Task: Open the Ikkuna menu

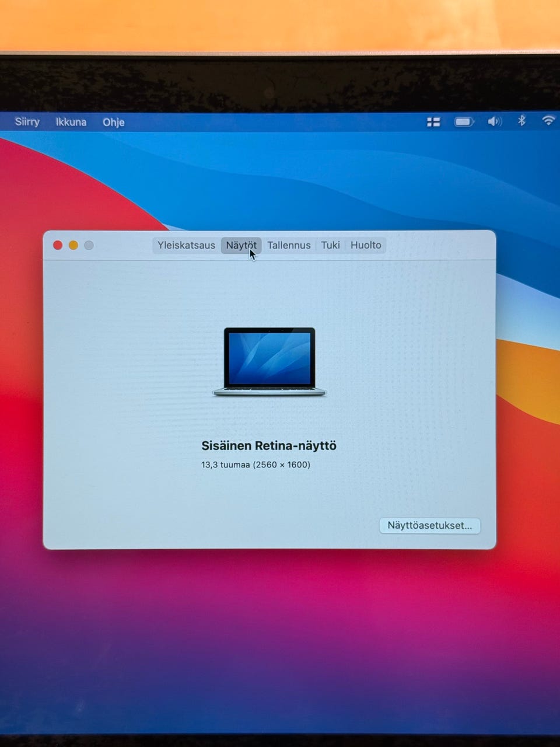Action: [71, 122]
